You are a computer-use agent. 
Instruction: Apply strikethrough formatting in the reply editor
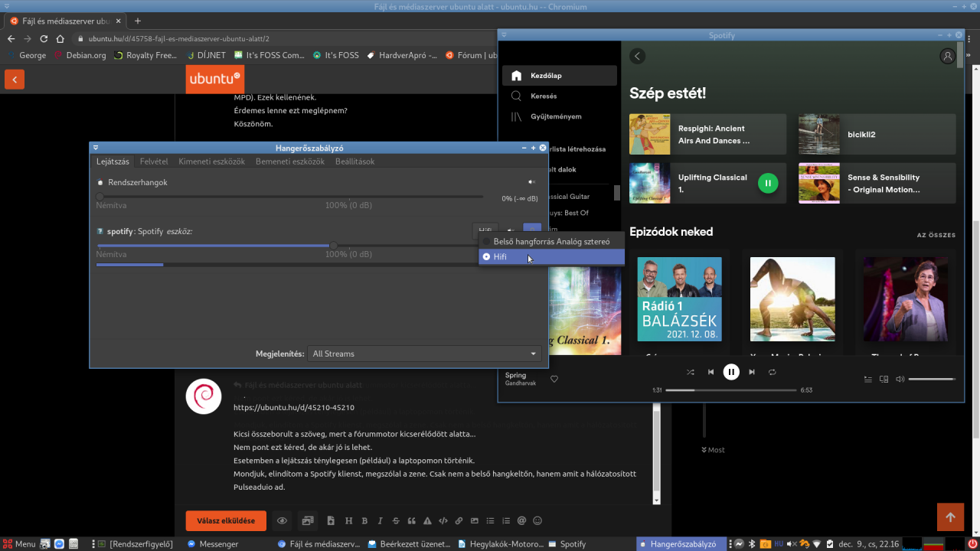(396, 520)
